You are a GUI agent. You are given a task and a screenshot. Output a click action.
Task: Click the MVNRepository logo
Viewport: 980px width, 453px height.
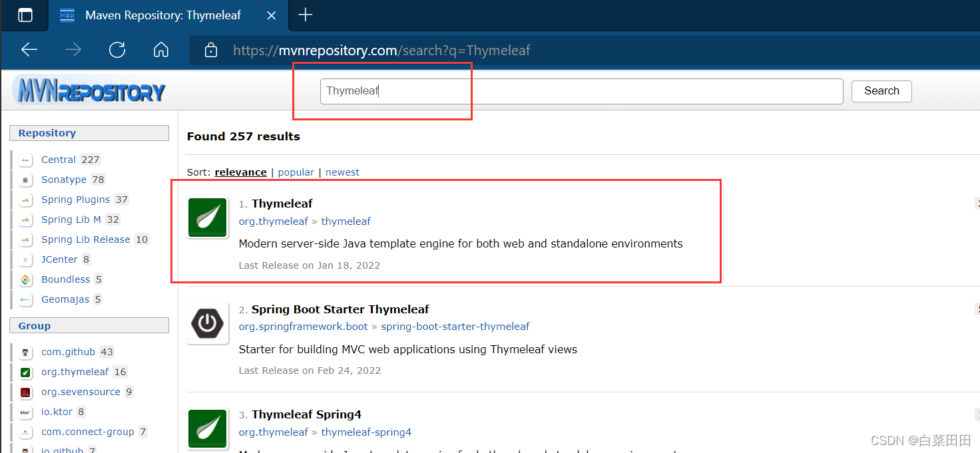pyautogui.click(x=89, y=90)
